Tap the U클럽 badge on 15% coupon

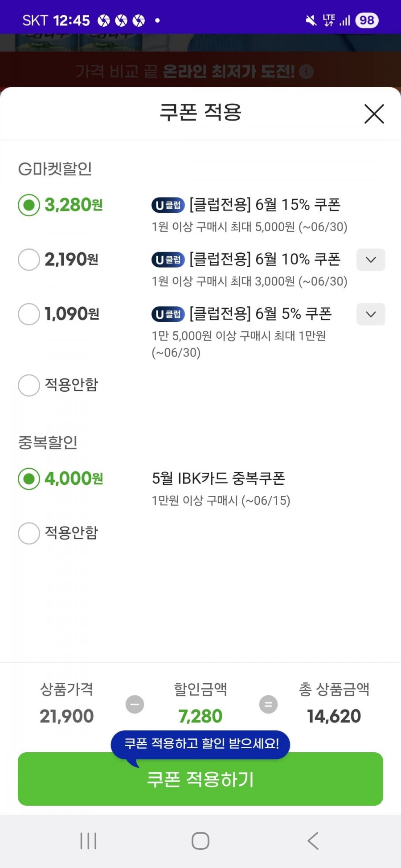click(x=168, y=205)
